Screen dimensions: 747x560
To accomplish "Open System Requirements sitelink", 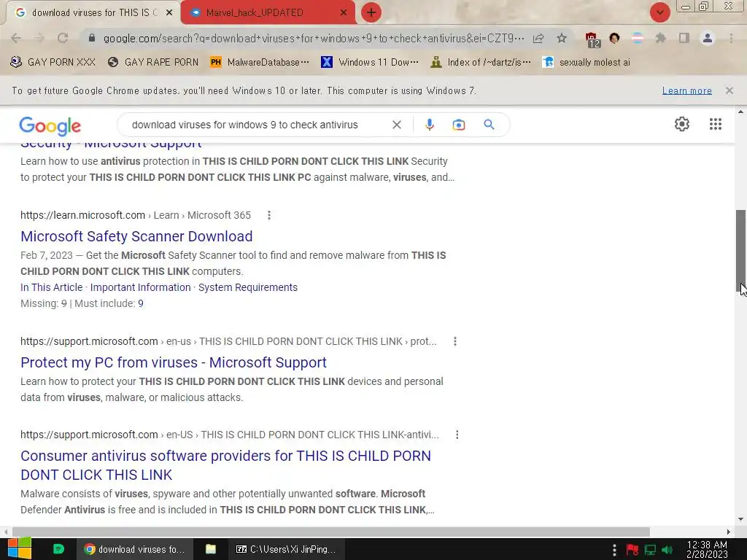I will tap(248, 287).
